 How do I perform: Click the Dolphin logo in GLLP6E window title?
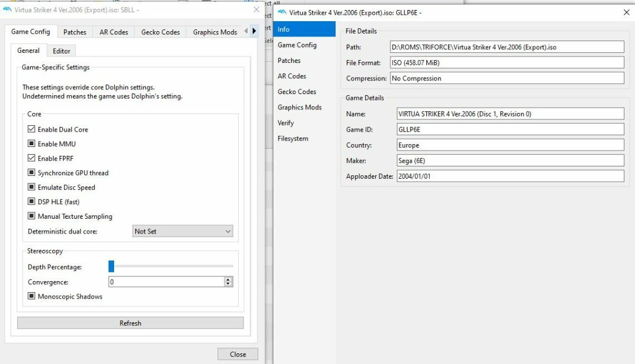coord(282,12)
